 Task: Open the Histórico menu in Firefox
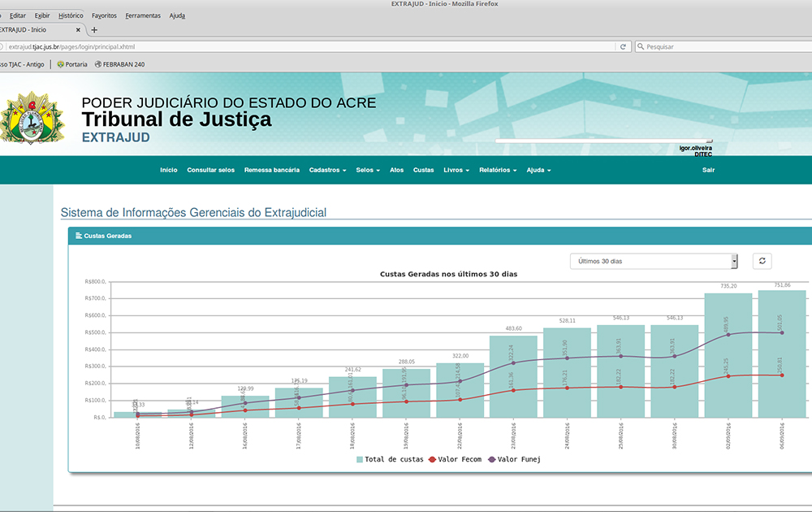pyautogui.click(x=71, y=15)
